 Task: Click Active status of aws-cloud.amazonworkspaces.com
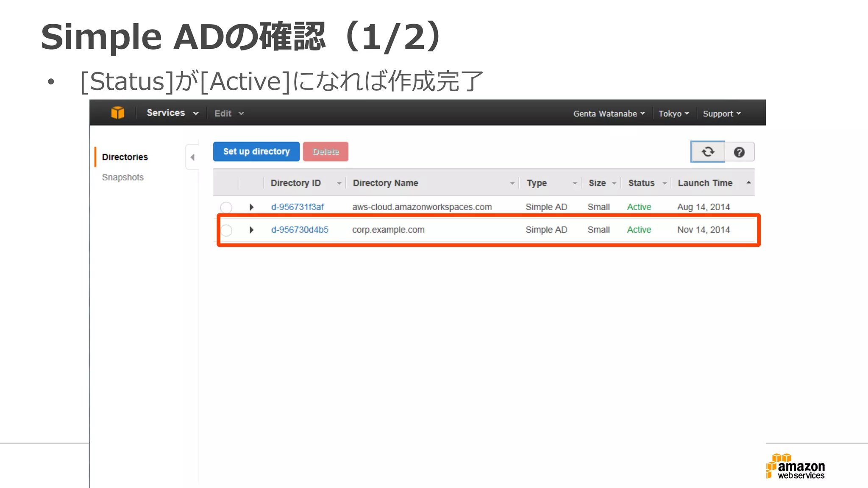click(x=639, y=207)
